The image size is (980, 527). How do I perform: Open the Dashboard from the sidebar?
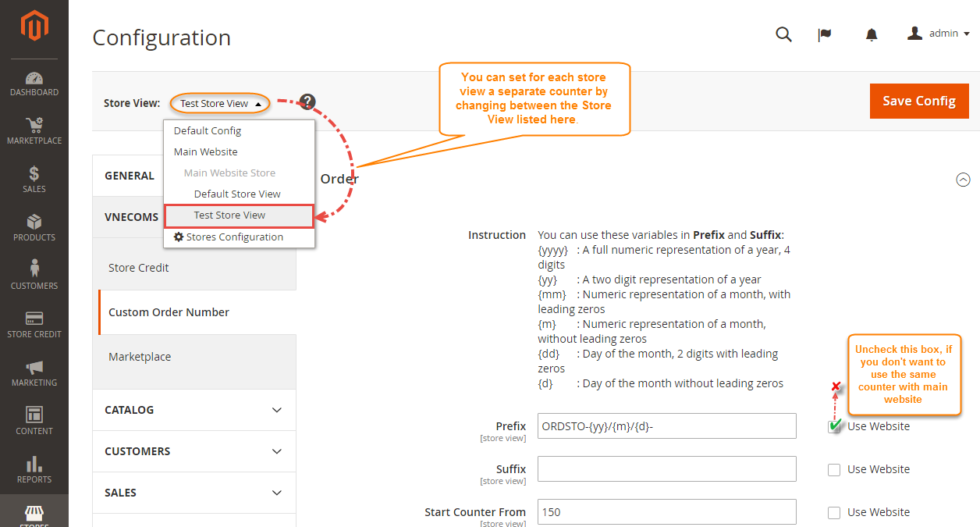pos(34,84)
